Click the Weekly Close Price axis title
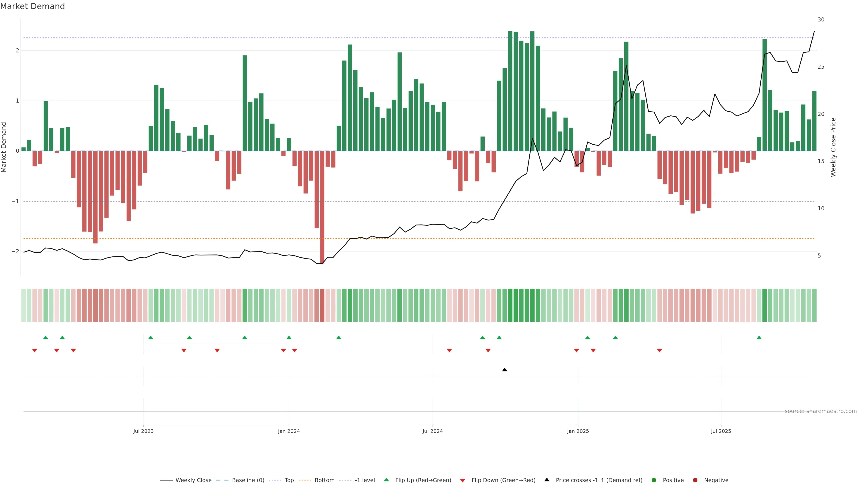Viewport: 868px width, 488px height. coord(833,147)
